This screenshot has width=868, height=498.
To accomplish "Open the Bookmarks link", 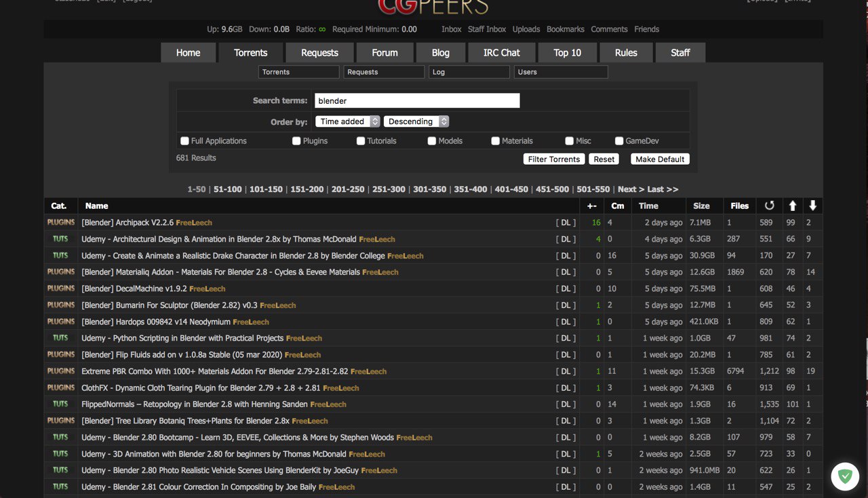I will point(566,29).
